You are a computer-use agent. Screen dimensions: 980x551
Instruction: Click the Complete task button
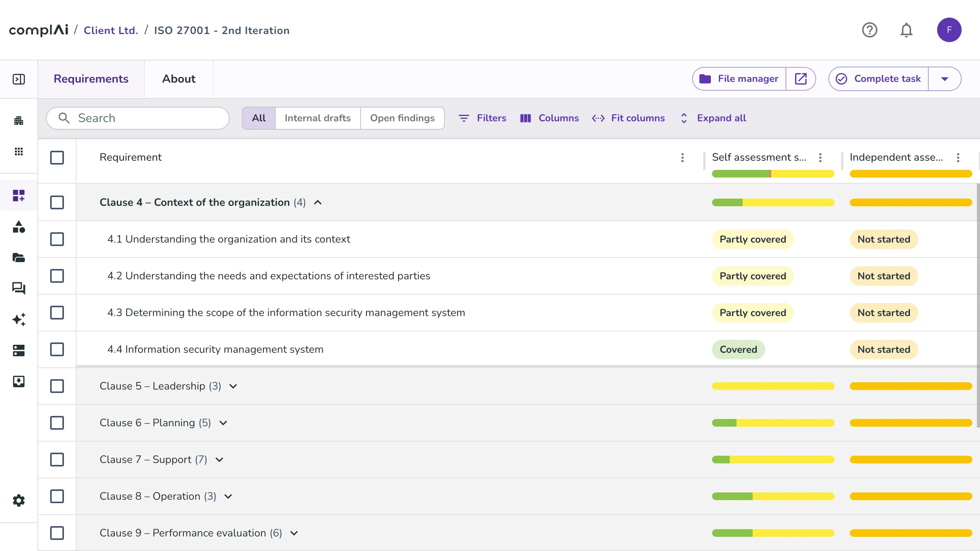tap(879, 79)
